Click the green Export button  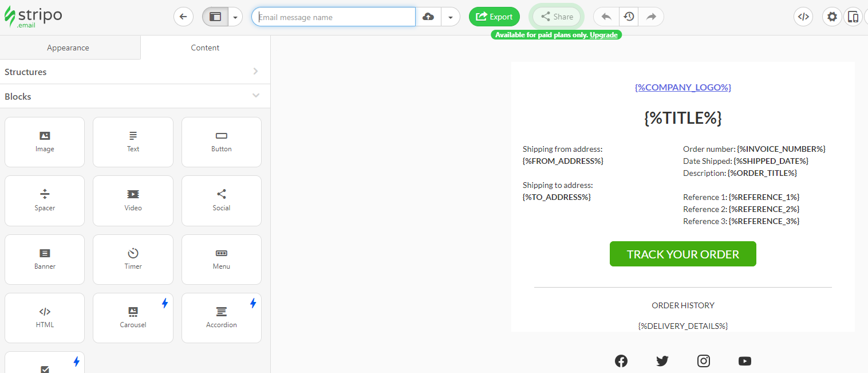pyautogui.click(x=494, y=17)
